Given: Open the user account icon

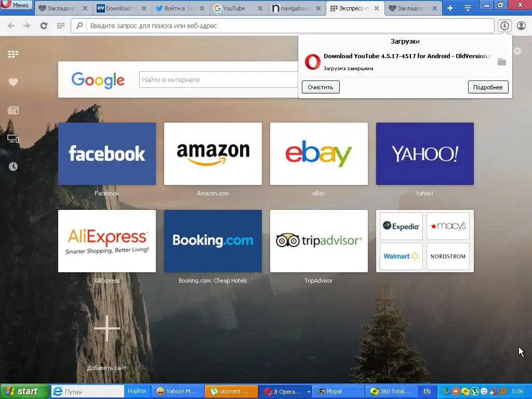Looking at the screenshot, I should [x=521, y=26].
